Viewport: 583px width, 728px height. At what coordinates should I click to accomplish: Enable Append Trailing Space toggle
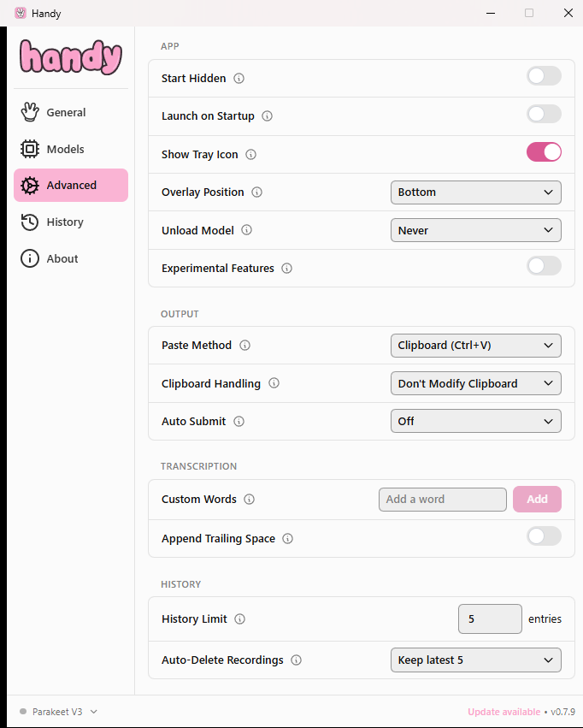[x=544, y=536]
